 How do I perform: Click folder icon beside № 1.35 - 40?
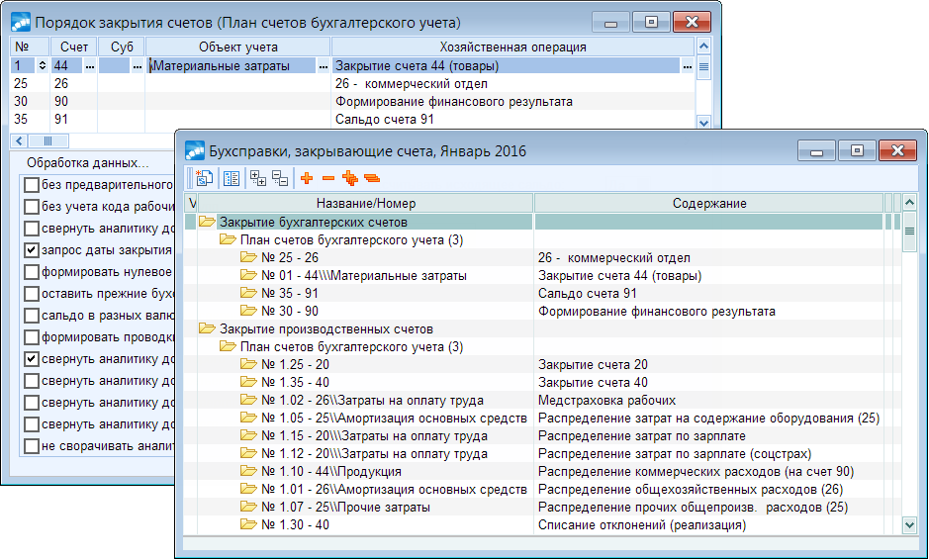pos(248,382)
